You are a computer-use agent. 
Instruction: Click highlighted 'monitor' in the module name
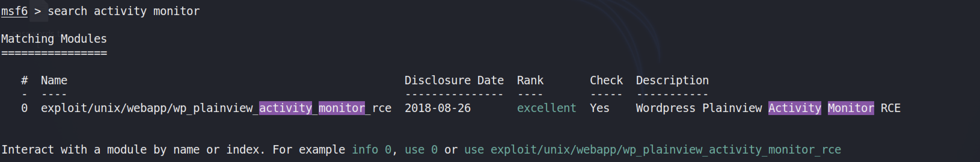[x=341, y=108]
